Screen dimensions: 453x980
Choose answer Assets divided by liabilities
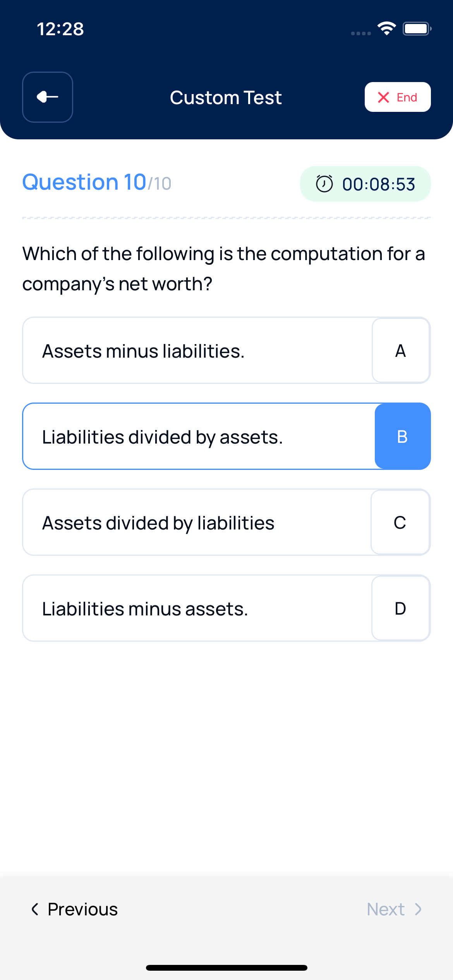click(x=226, y=523)
